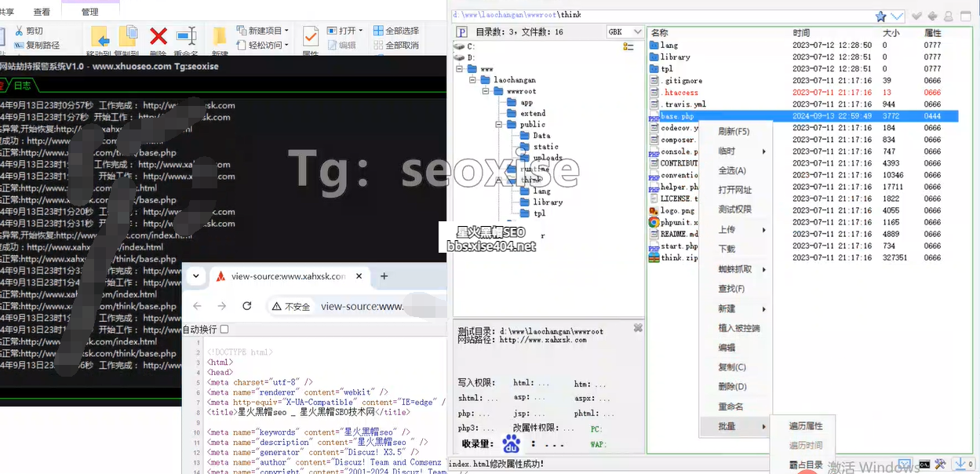Click the command prompt icon in the status bar

(x=925, y=465)
